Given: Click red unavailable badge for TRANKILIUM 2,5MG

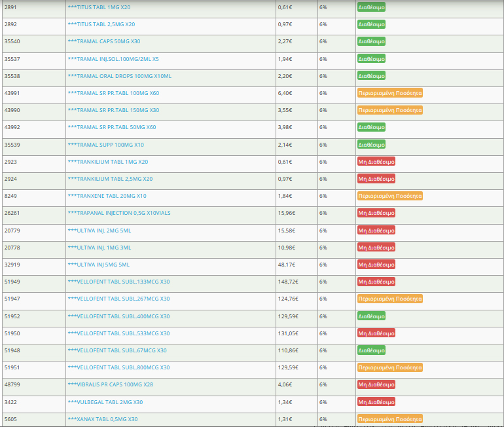Looking at the screenshot, I should [376, 179].
